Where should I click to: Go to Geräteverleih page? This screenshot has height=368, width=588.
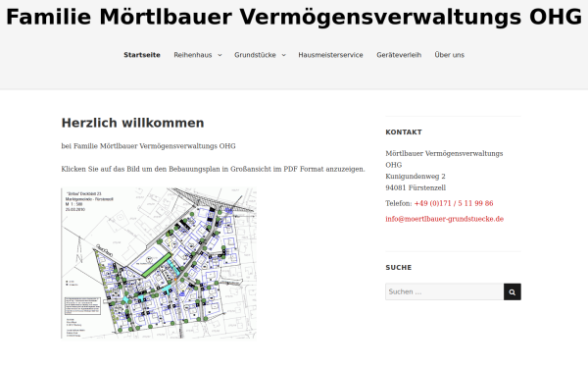399,55
